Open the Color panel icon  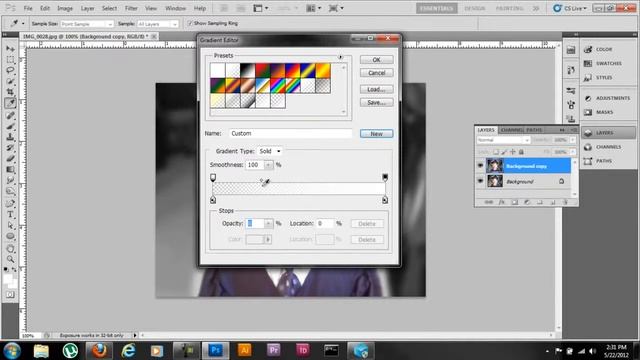coord(588,49)
